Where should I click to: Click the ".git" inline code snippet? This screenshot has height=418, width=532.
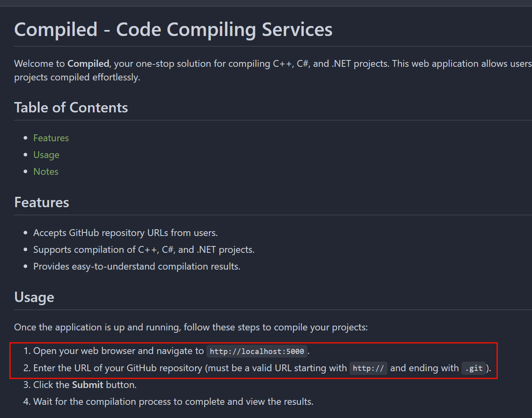[x=474, y=368]
